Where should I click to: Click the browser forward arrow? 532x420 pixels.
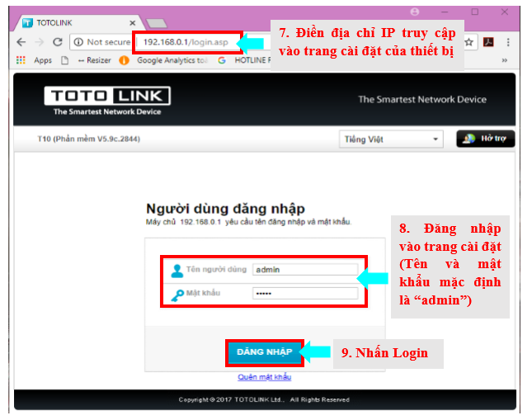40,42
